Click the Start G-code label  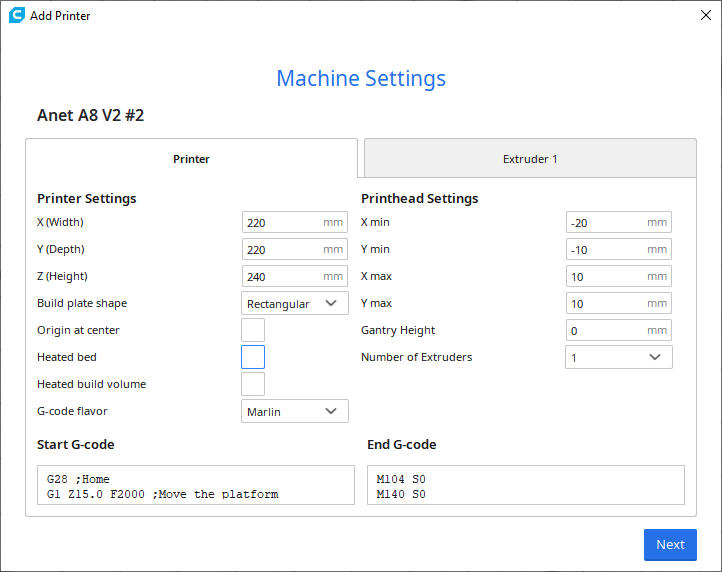(76, 444)
